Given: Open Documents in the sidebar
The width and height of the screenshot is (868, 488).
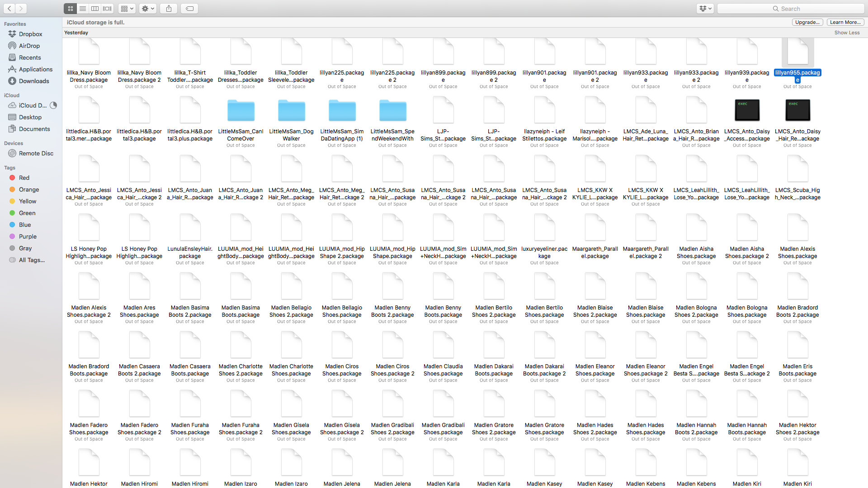Looking at the screenshot, I should (x=34, y=129).
